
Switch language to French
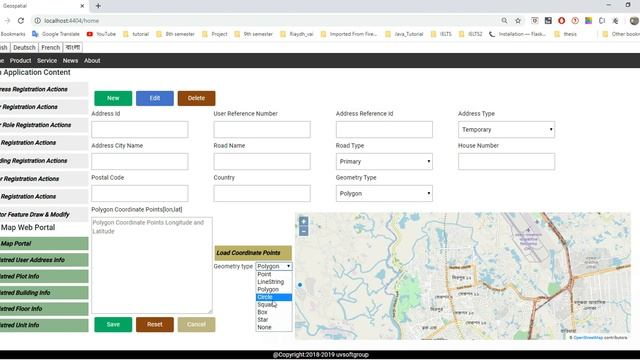pos(51,47)
